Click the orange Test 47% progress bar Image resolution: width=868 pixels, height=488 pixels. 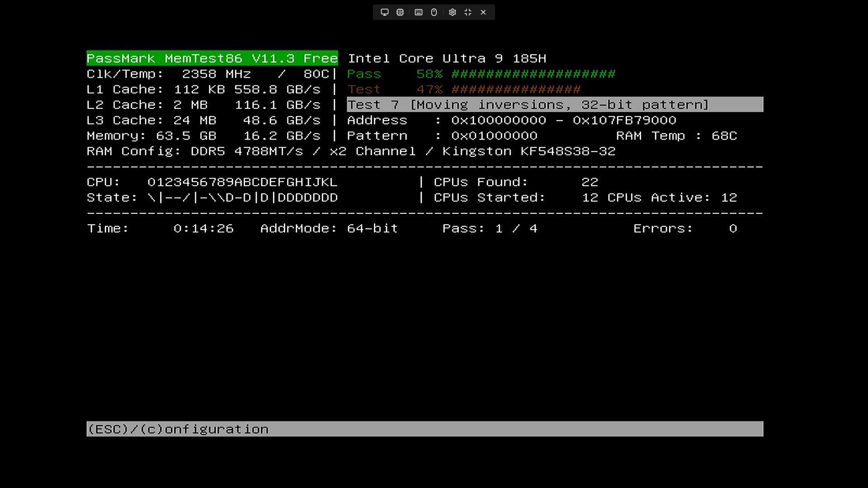(x=516, y=89)
